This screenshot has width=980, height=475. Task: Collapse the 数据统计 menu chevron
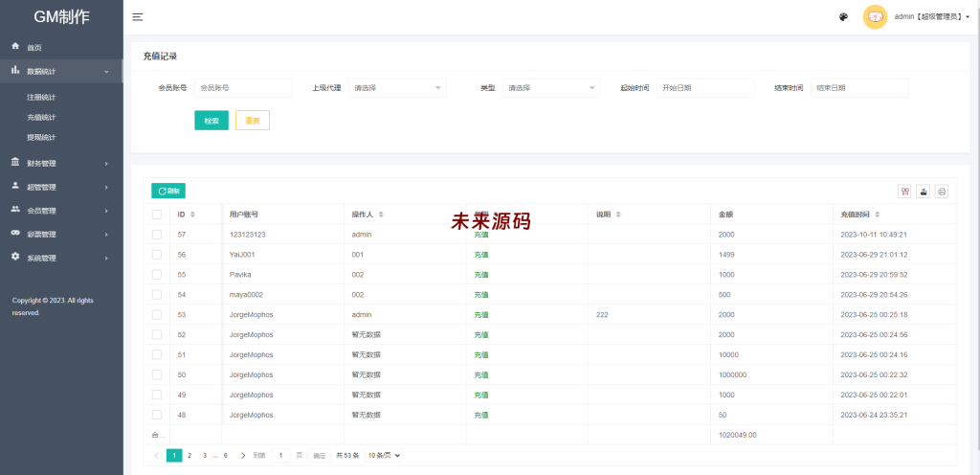(106, 72)
